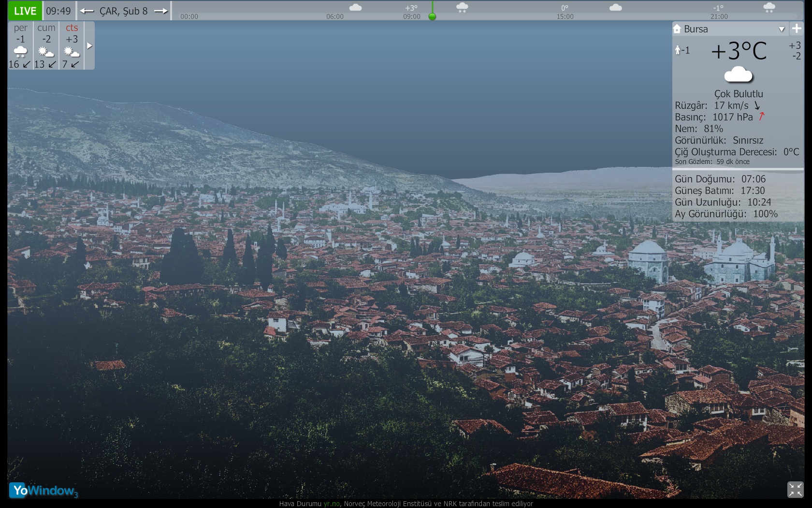Open the yr.no link

pyautogui.click(x=332, y=504)
